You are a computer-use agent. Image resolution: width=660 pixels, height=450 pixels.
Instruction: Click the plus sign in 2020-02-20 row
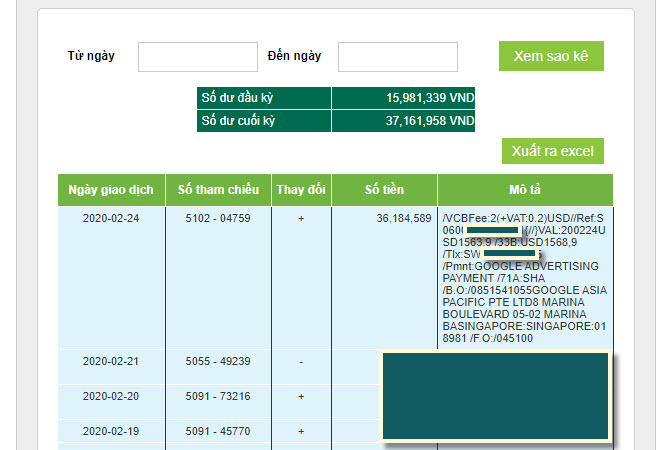pos(301,397)
